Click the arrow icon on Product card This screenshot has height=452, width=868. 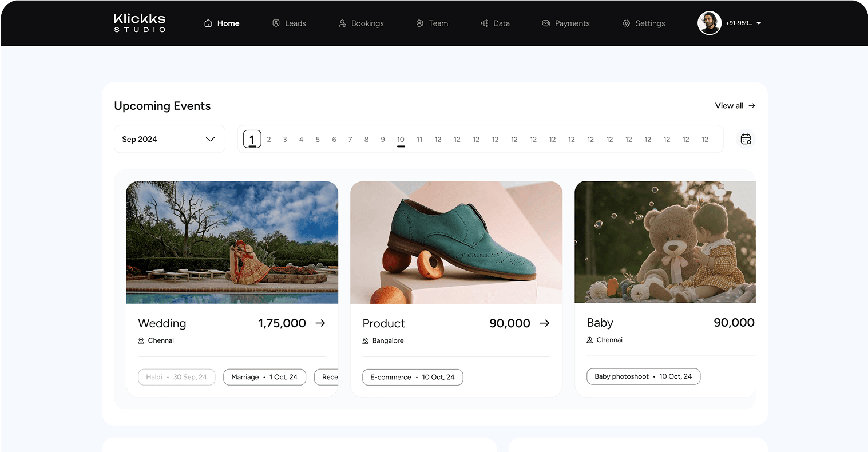(545, 323)
